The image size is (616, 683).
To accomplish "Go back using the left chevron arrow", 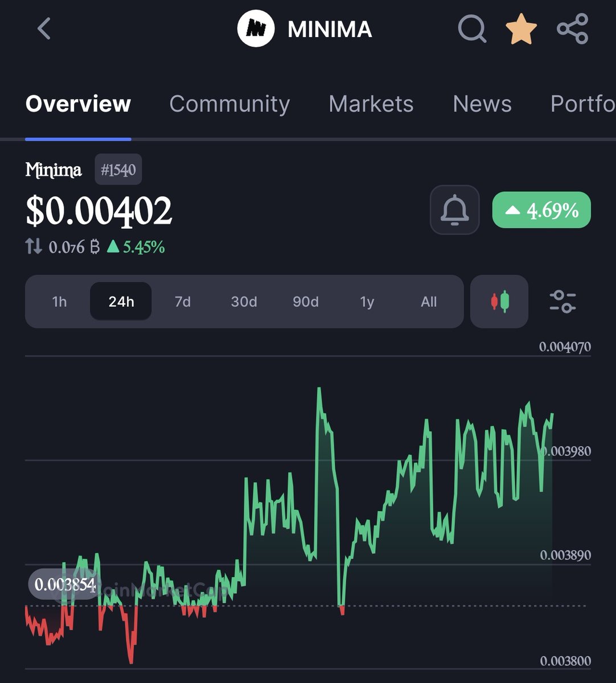I will click(44, 29).
